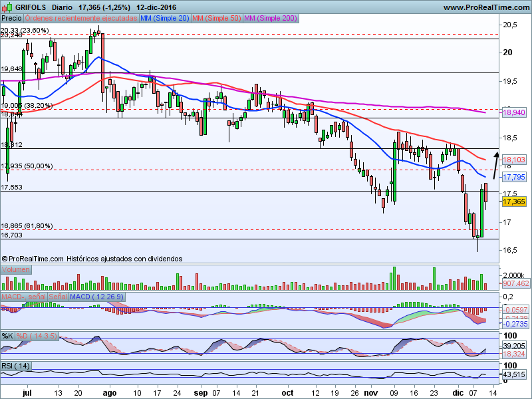Click the 16,703 horizontal level label
The image size is (532, 399).
coord(11,235)
